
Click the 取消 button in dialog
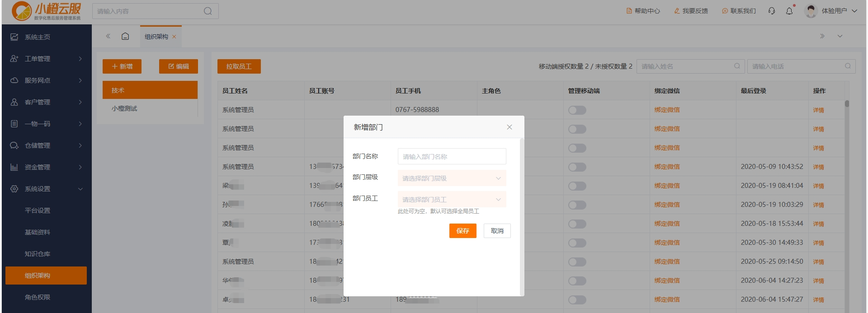[497, 231]
